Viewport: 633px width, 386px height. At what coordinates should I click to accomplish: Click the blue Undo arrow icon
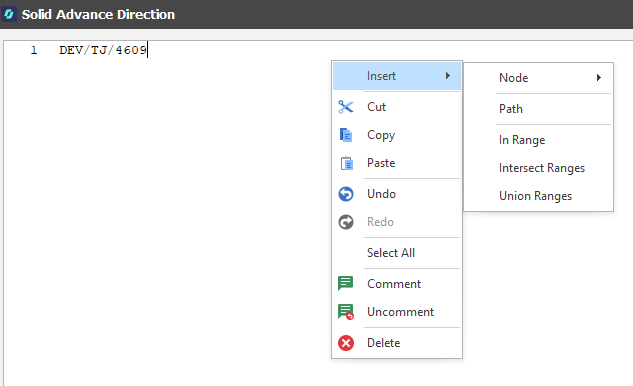coord(346,194)
